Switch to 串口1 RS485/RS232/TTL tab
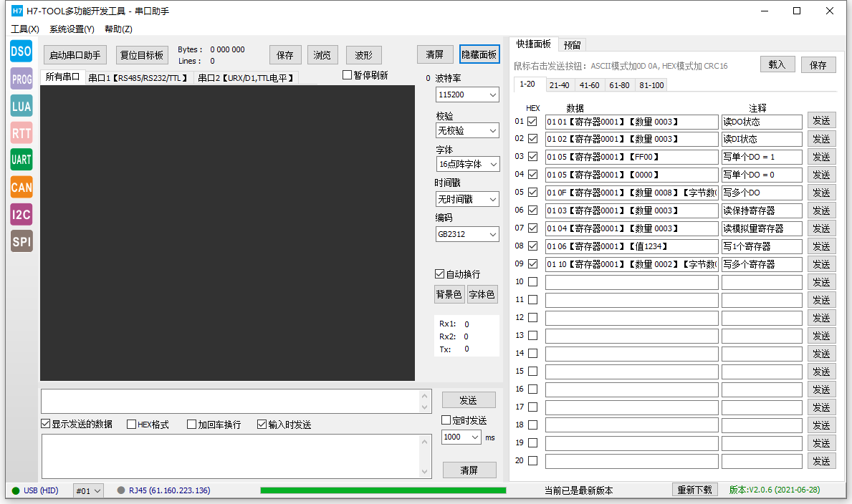This screenshot has width=852, height=504. pos(138,78)
